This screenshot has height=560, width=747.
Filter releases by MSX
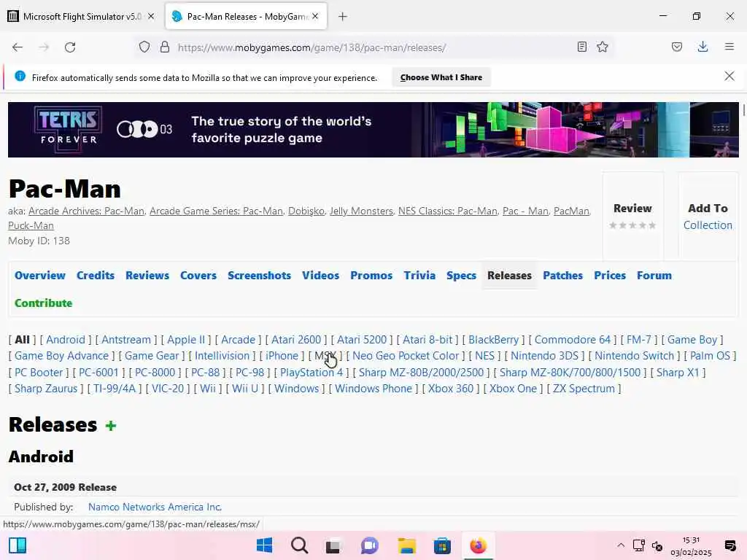(x=325, y=356)
